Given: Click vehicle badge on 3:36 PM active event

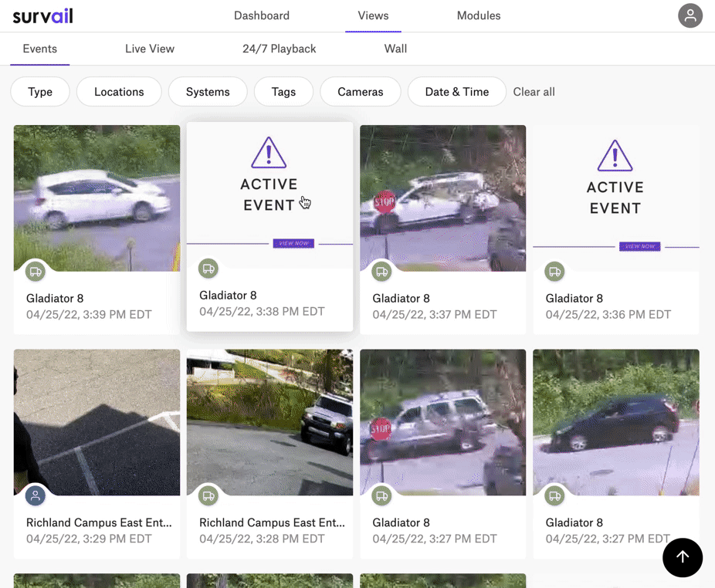Looking at the screenshot, I should click(554, 272).
